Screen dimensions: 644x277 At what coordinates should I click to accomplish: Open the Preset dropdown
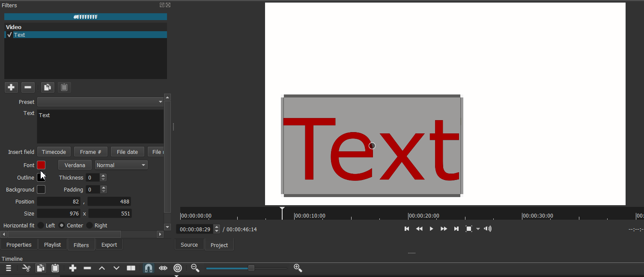[x=101, y=102]
